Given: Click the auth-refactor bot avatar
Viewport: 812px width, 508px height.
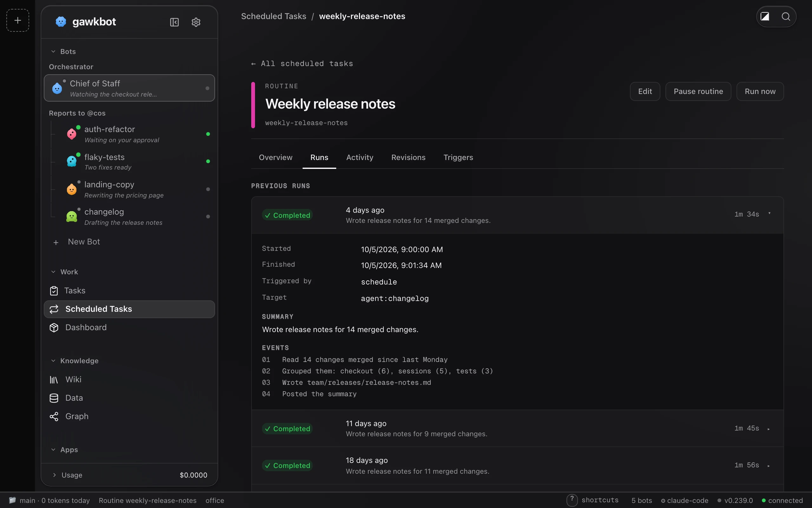Looking at the screenshot, I should tap(72, 134).
